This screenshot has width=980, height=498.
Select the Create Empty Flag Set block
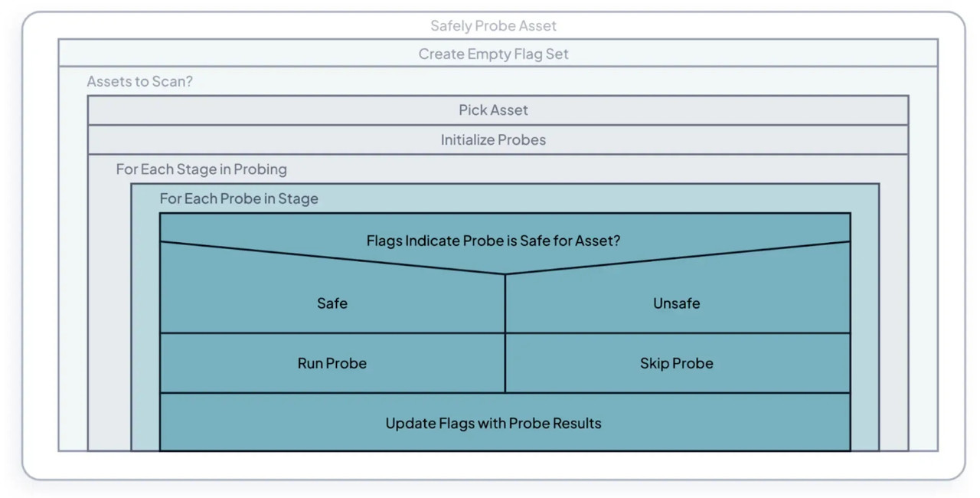(493, 54)
